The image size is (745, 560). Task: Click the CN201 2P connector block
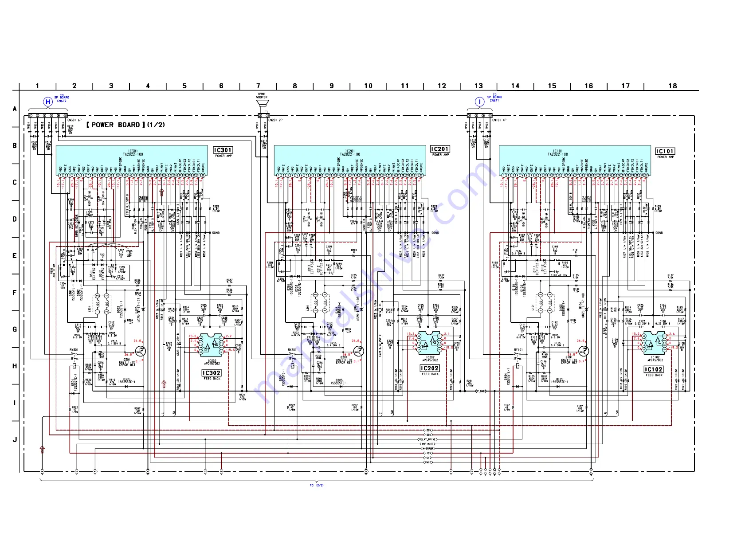263,116
